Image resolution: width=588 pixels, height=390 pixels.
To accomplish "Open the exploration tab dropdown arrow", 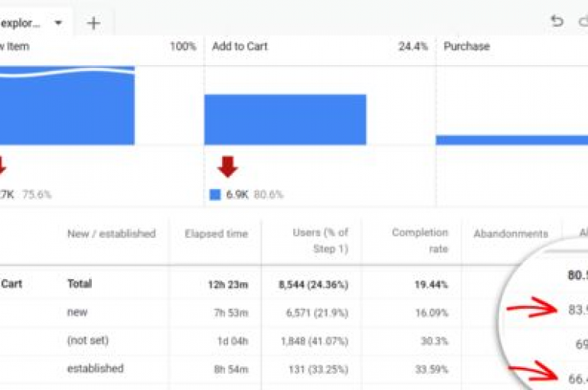I will coord(58,23).
